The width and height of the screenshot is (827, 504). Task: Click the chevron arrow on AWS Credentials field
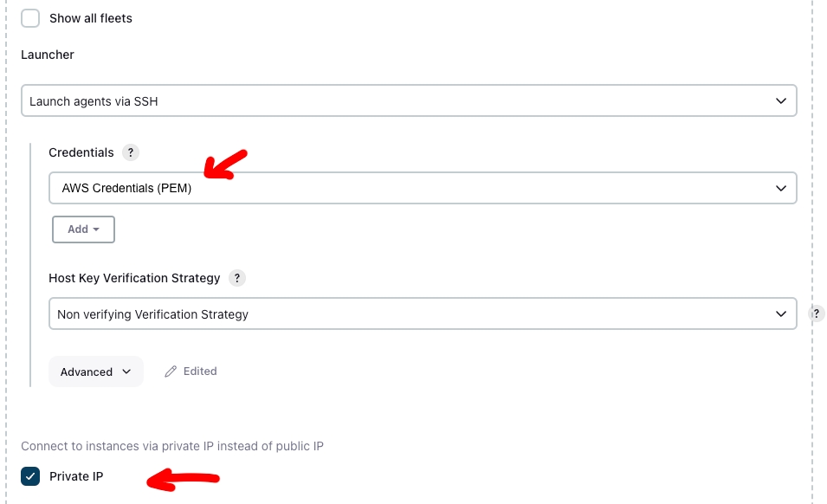click(x=780, y=187)
